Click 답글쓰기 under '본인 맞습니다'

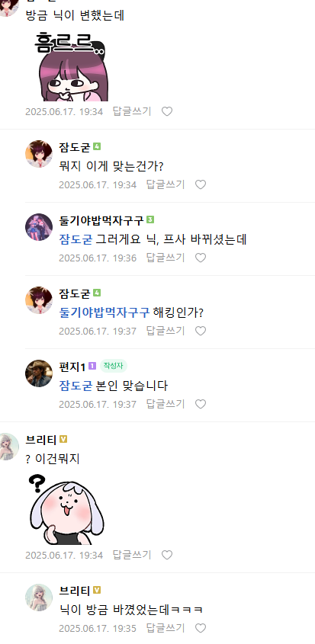point(166,404)
